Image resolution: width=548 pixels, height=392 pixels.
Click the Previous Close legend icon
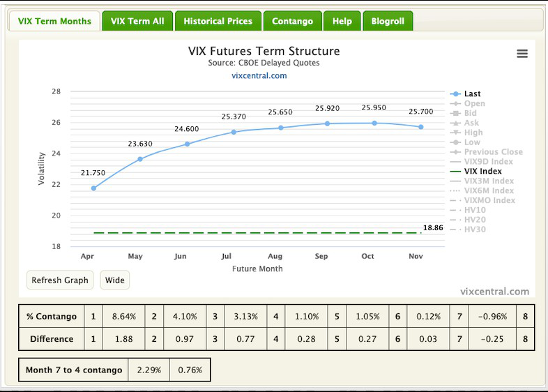point(455,152)
